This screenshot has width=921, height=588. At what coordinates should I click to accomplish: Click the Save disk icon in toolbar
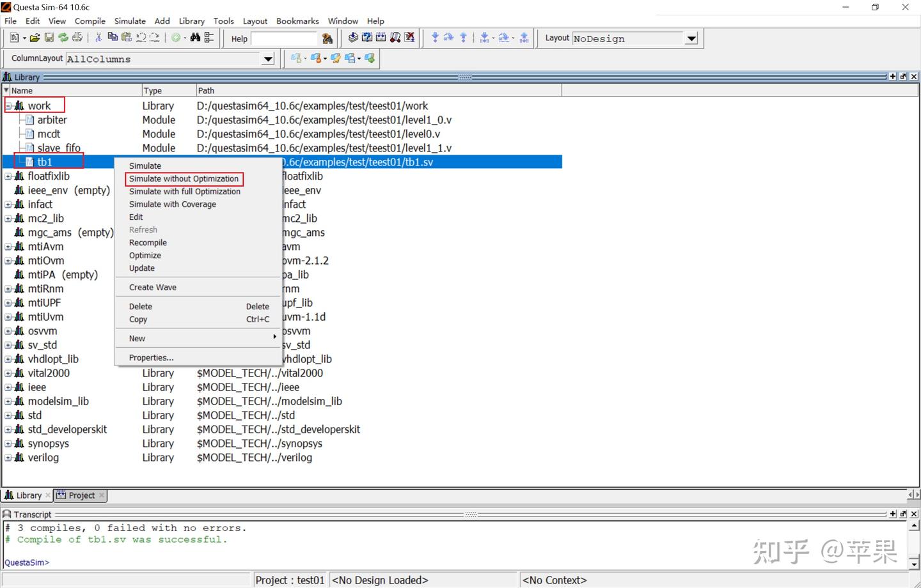49,38
